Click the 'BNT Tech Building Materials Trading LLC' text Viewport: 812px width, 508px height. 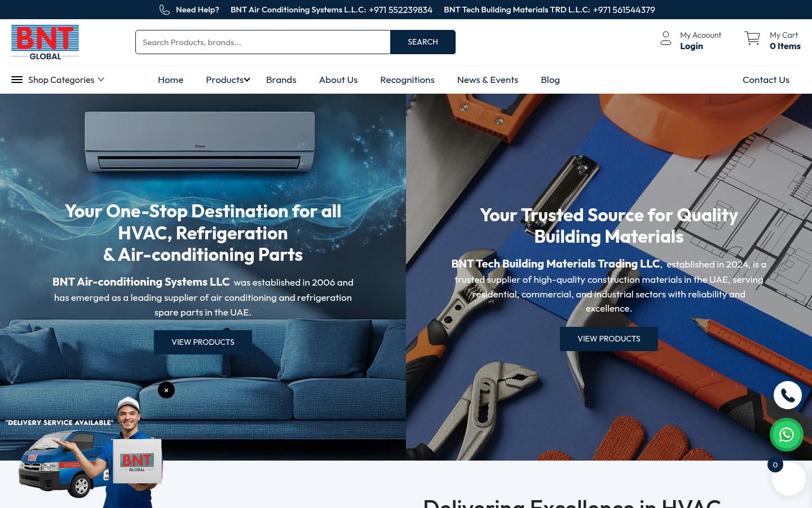point(555,264)
